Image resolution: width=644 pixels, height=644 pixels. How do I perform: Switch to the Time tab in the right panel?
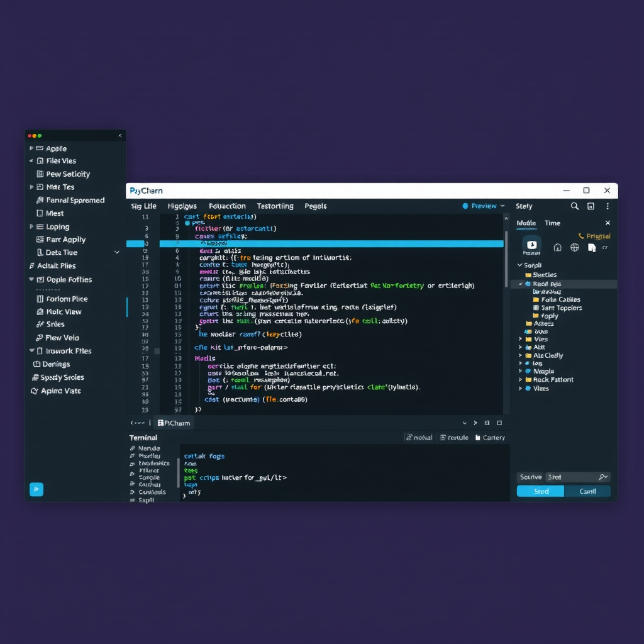pos(552,223)
